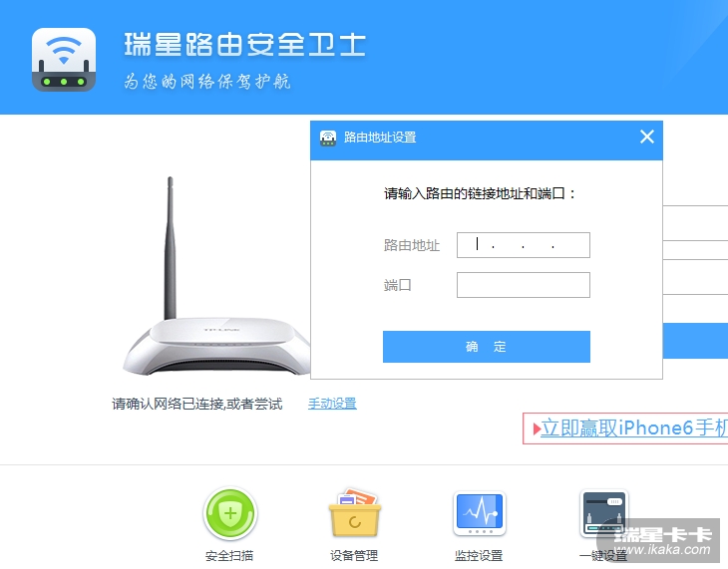
Task: Click the 立即赢取iPhone6 promo link
Action: click(633, 427)
